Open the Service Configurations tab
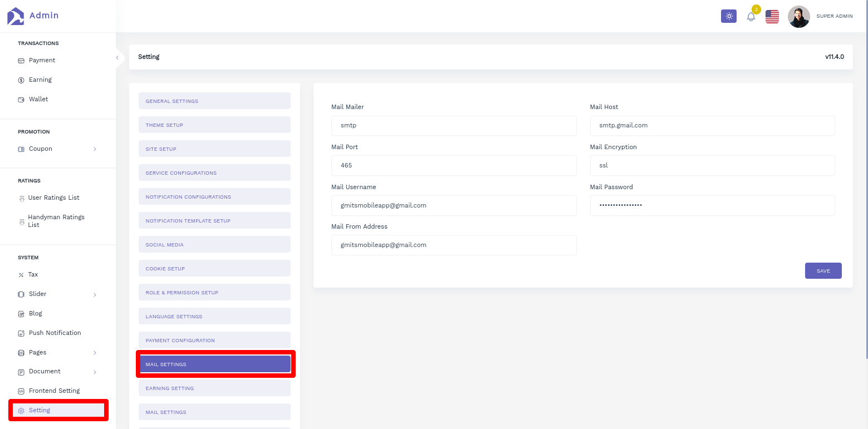Viewport: 868px width, 429px height. 214,172
